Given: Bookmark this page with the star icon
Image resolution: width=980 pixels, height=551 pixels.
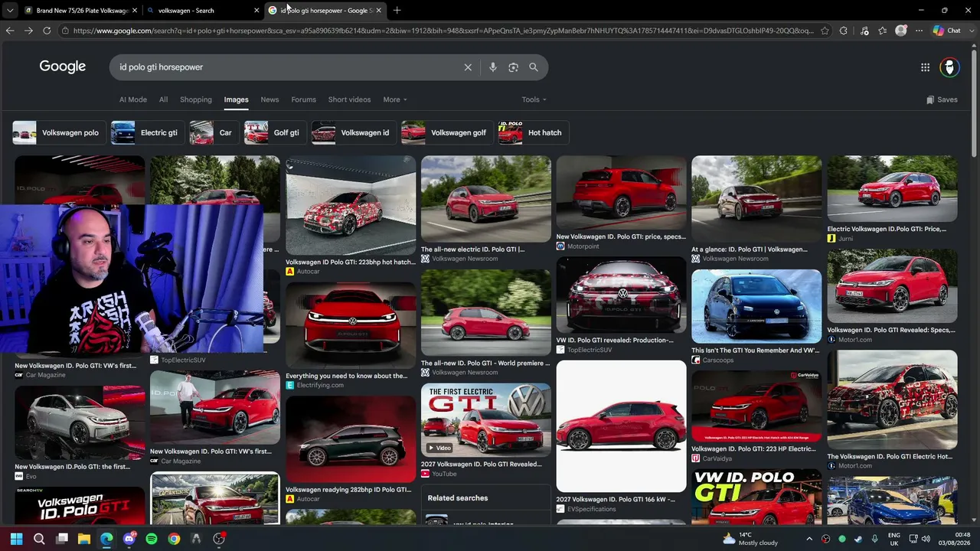Looking at the screenshot, I should click(825, 31).
